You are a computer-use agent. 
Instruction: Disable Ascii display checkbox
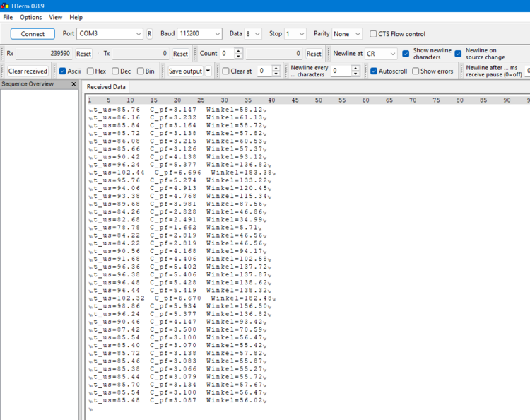(x=63, y=71)
